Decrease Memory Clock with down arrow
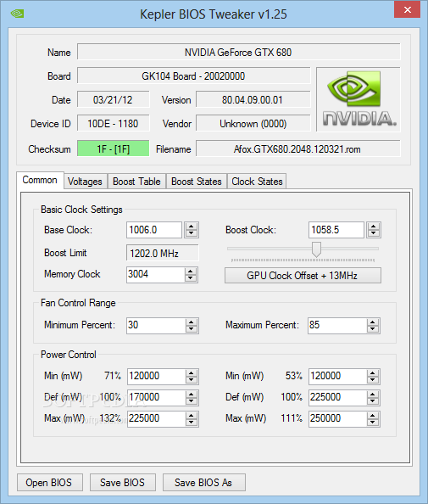 (x=191, y=278)
